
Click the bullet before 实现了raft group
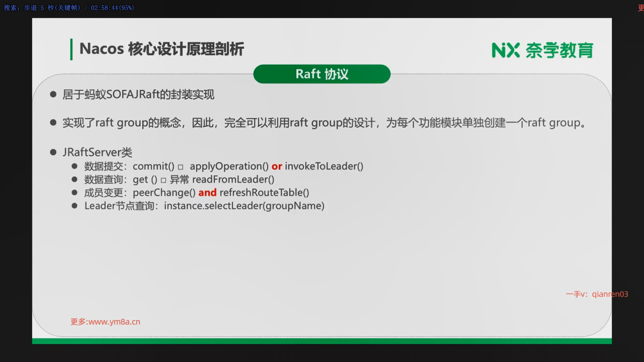click(53, 123)
